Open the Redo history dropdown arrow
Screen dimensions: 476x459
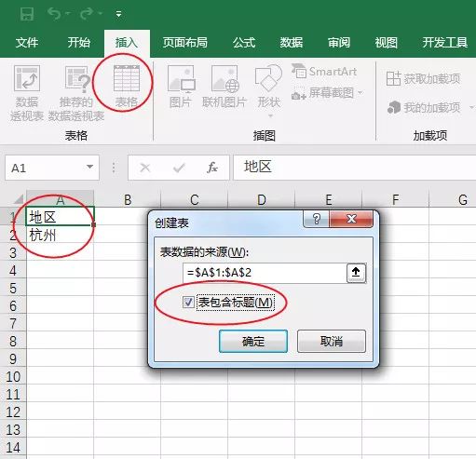(100, 14)
